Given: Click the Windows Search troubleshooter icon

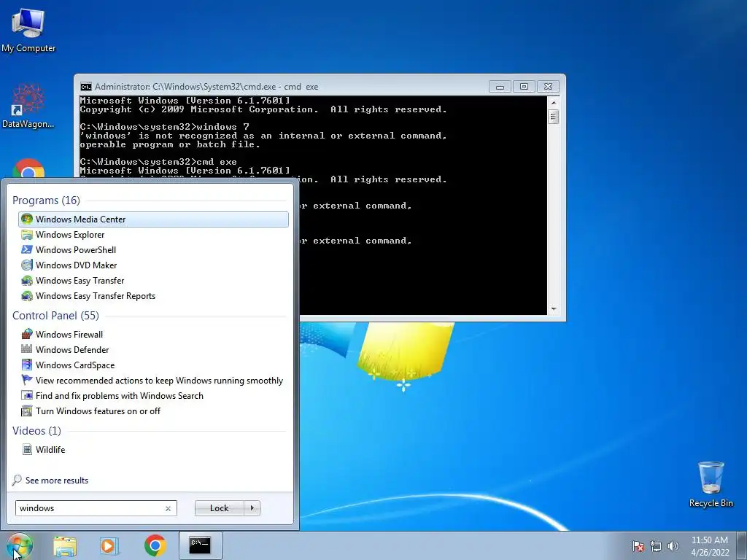Looking at the screenshot, I should click(x=27, y=395).
